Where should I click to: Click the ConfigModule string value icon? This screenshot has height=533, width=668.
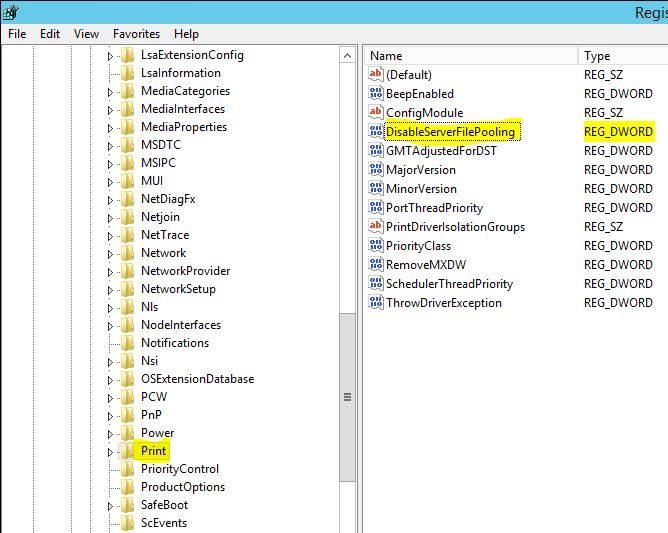click(x=376, y=112)
